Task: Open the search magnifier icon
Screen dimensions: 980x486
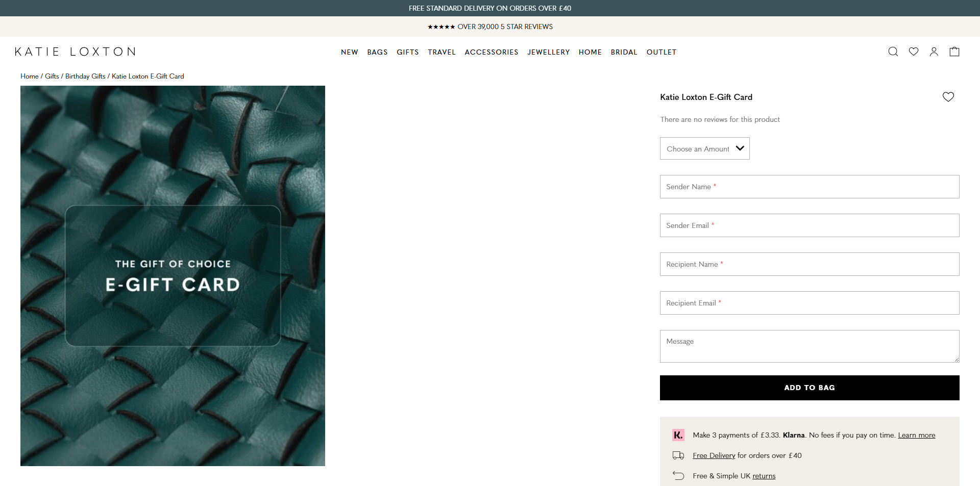Action: click(x=893, y=52)
